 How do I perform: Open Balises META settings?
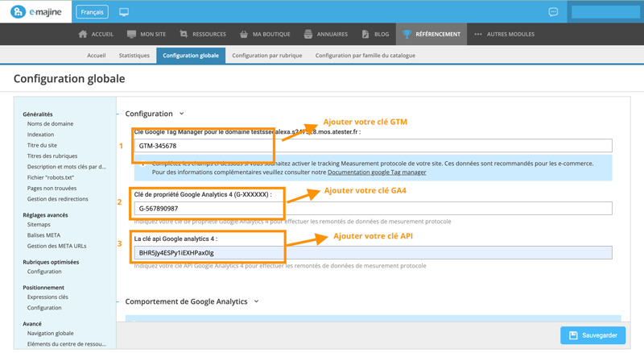point(43,235)
